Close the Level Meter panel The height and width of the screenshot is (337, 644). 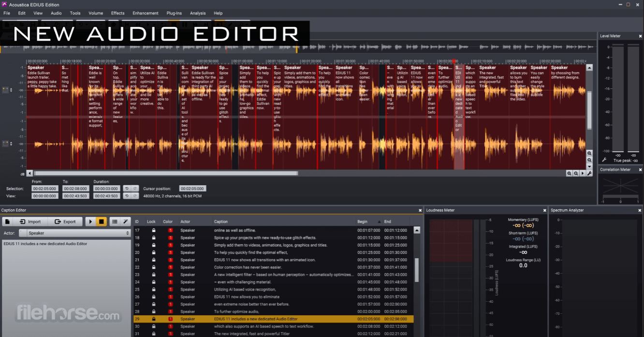(x=640, y=36)
